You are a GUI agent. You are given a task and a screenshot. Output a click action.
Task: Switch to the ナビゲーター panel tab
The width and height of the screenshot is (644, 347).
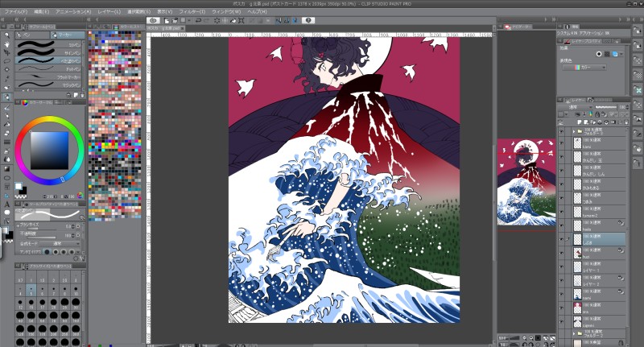pyautogui.click(x=519, y=27)
